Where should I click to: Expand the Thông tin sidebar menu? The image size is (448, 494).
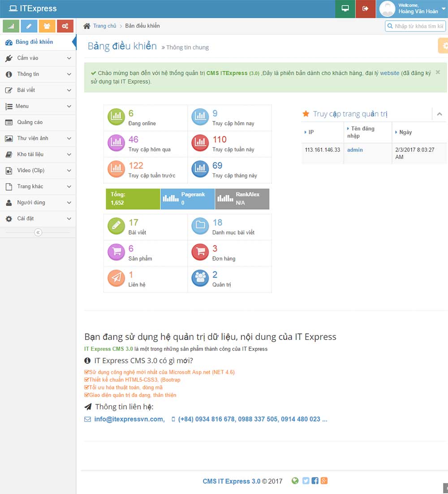click(x=38, y=74)
